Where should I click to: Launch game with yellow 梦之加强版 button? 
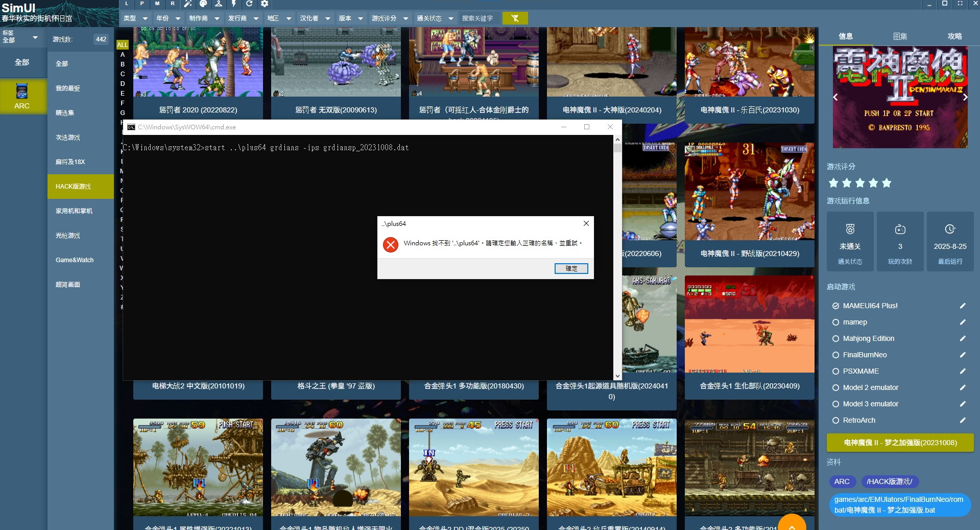pyautogui.click(x=900, y=443)
